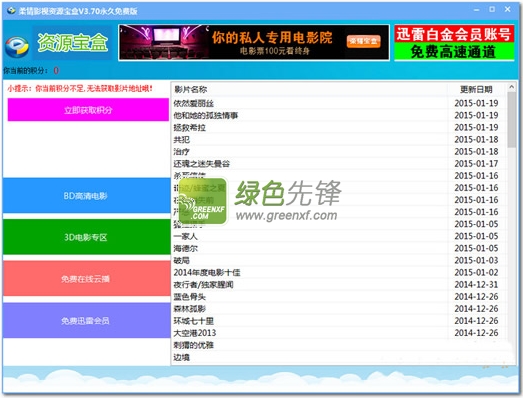The width and height of the screenshot is (523, 398).
Task: Select the 3D电影专区 category
Action: (86, 237)
